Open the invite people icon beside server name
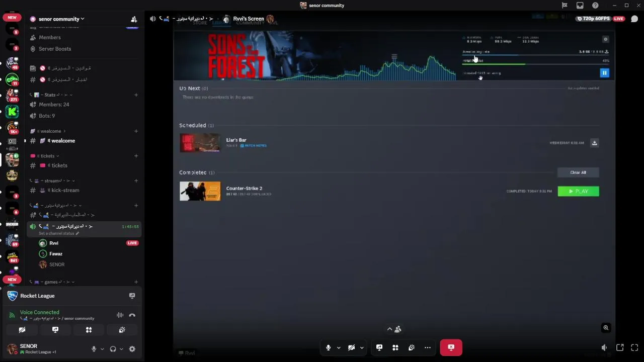The image size is (644, 362). point(134,19)
